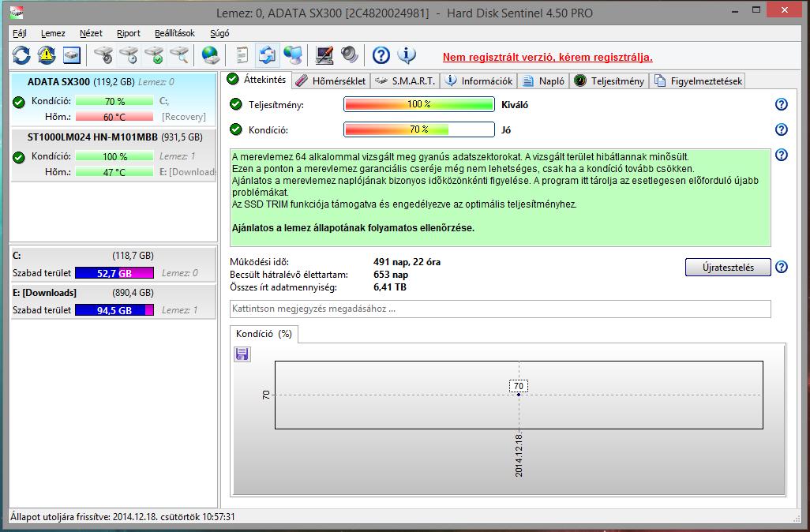Image resolution: width=810 pixels, height=532 pixels.
Task: Open the notepad report icon in toolbar
Action: [x=242, y=54]
